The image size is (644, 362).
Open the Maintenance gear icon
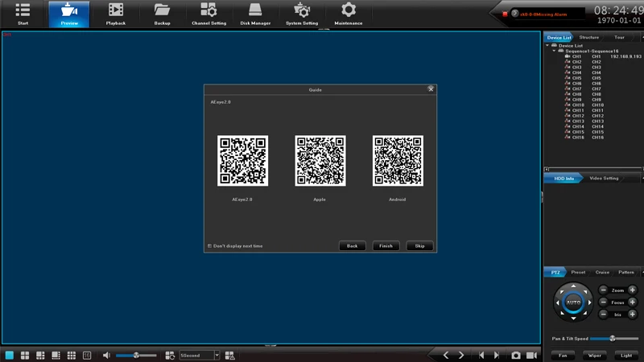(349, 14)
